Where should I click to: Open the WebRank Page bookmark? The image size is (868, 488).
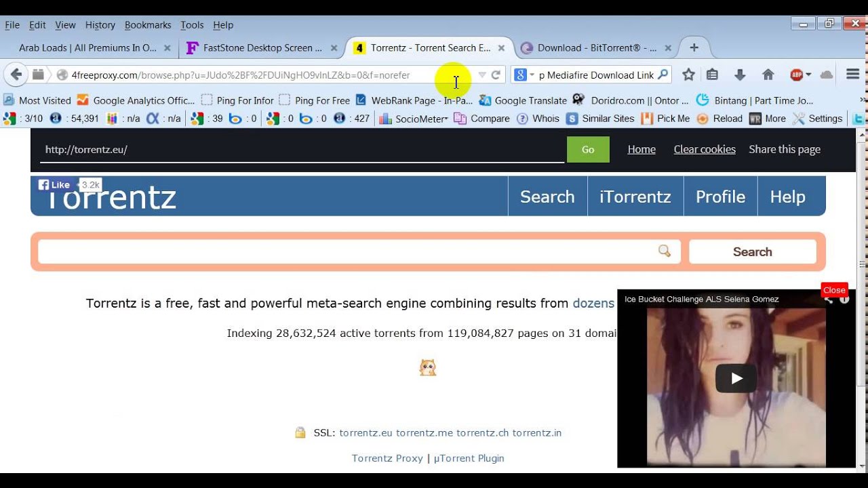[x=414, y=100]
